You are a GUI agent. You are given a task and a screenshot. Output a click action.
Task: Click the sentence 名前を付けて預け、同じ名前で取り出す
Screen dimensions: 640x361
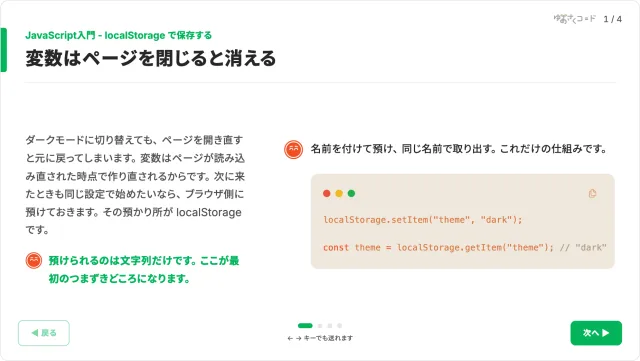[x=459, y=149]
